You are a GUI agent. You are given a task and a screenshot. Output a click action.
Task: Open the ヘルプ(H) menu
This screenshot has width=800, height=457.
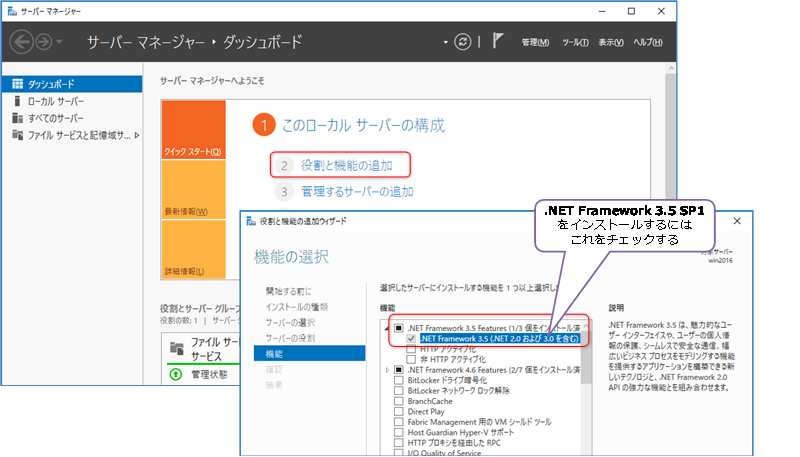tap(647, 42)
